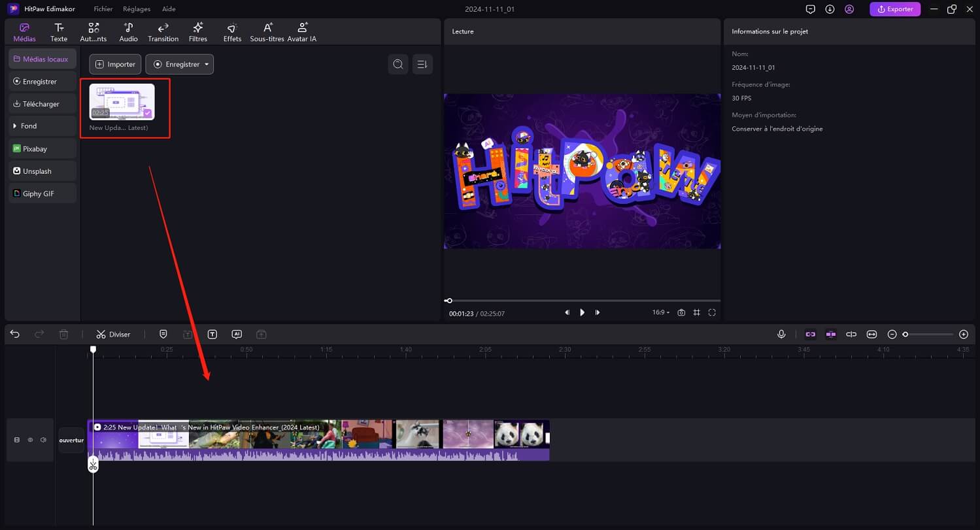Undo the last action
The image size is (980, 530).
15,334
